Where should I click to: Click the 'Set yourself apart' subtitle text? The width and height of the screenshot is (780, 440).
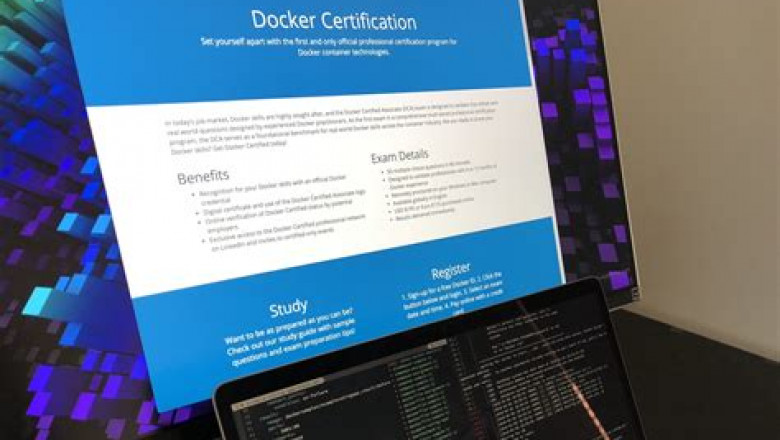tap(329, 47)
